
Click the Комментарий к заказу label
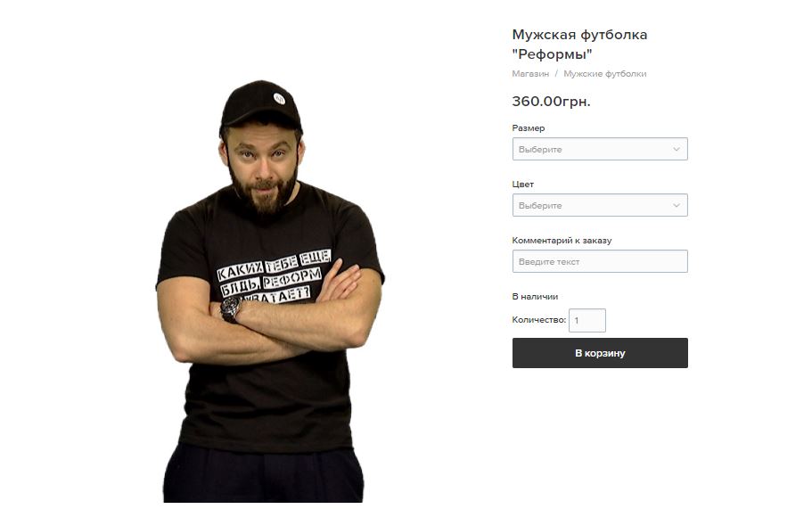point(562,241)
